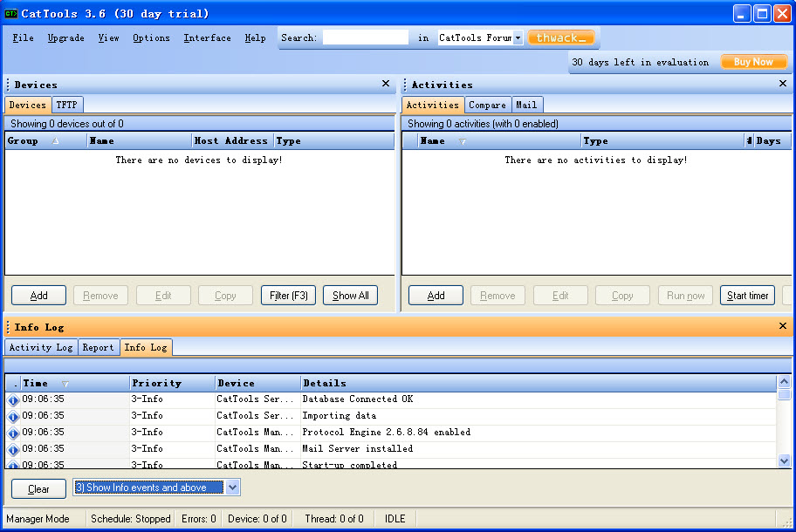Click the Activities panel drag grip
The image size is (796, 532).
click(405, 85)
